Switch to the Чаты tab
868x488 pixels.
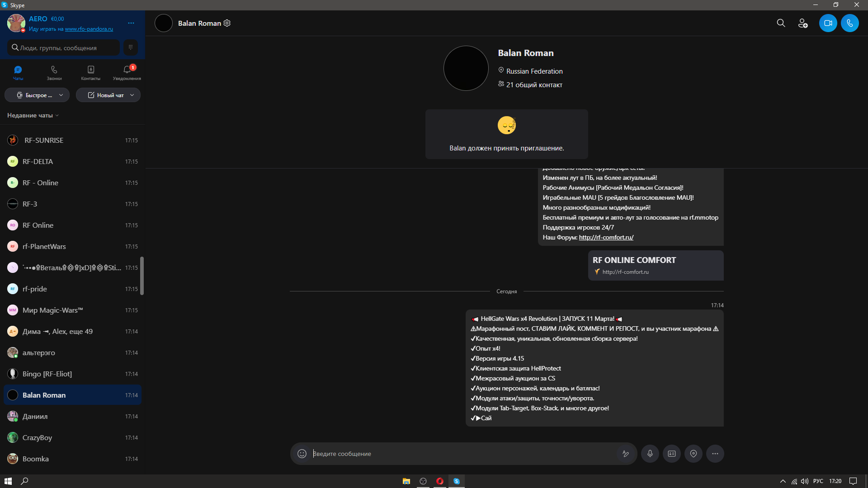coord(18,73)
